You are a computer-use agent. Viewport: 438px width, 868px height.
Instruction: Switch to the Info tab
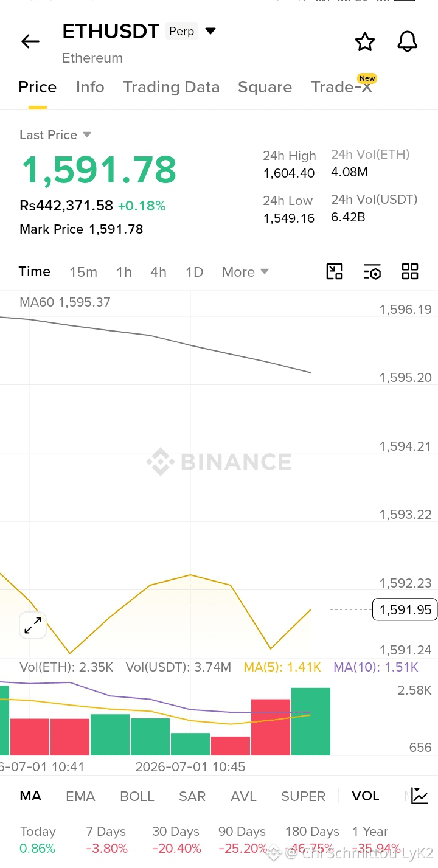pos(90,87)
